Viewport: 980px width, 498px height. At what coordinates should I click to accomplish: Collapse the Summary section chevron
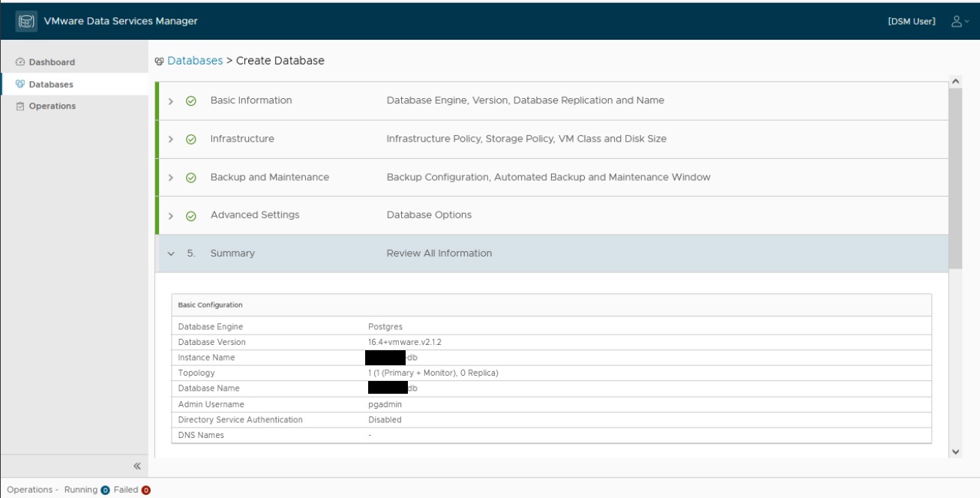click(171, 254)
